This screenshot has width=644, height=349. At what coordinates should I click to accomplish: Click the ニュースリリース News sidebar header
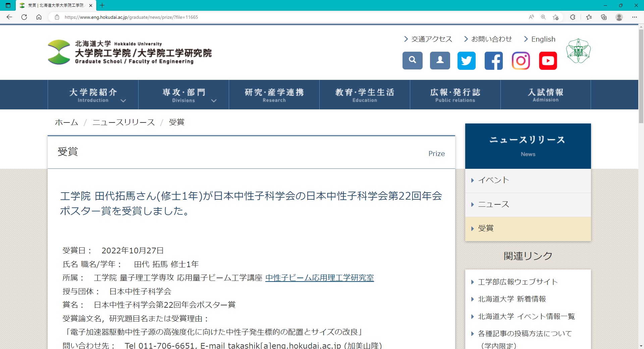click(x=528, y=146)
